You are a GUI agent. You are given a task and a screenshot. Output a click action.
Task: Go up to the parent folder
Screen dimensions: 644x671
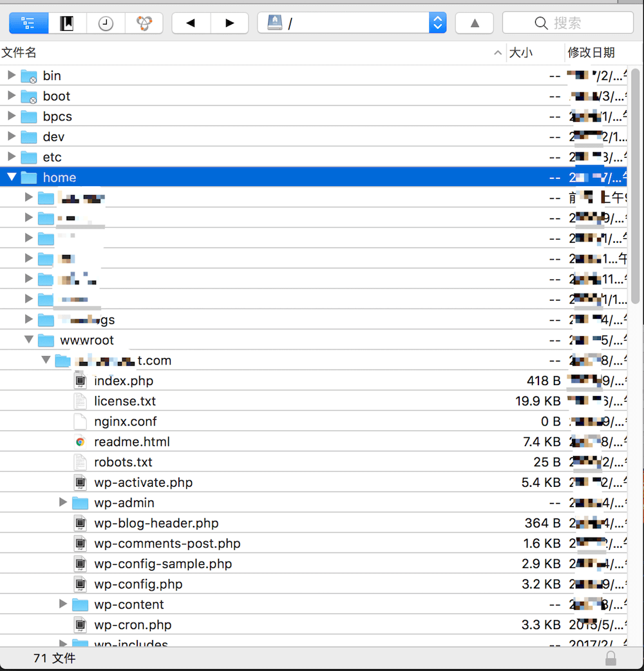[x=475, y=23]
